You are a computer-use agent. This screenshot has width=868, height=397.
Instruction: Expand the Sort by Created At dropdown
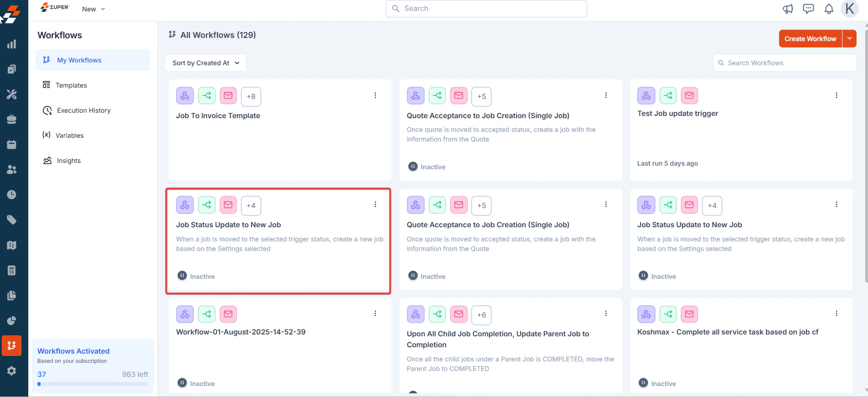tap(206, 63)
